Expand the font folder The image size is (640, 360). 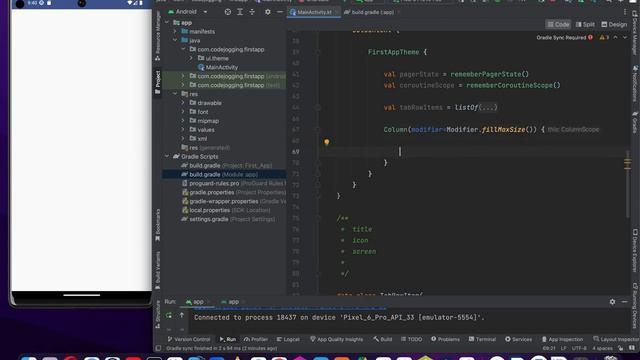pyautogui.click(x=183, y=112)
